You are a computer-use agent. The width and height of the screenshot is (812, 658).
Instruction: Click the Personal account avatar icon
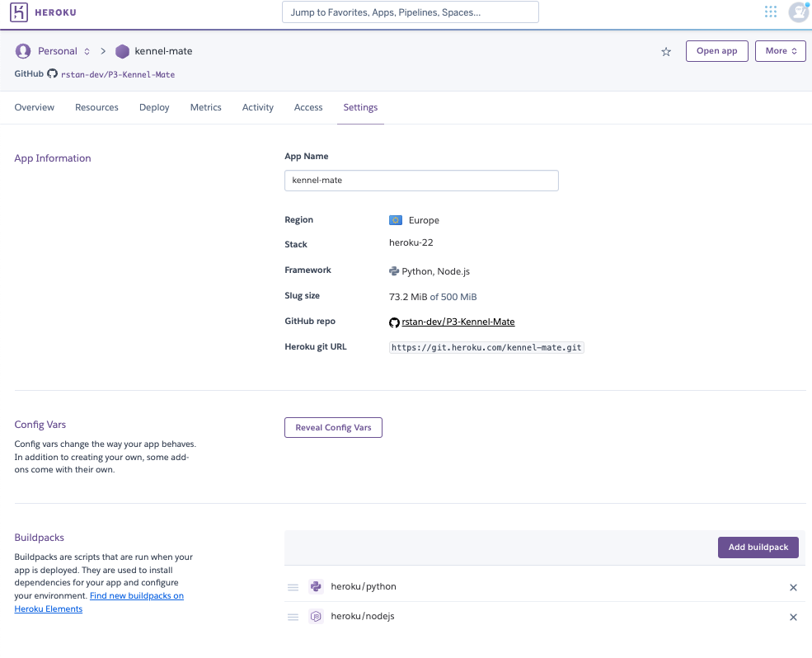[23, 51]
